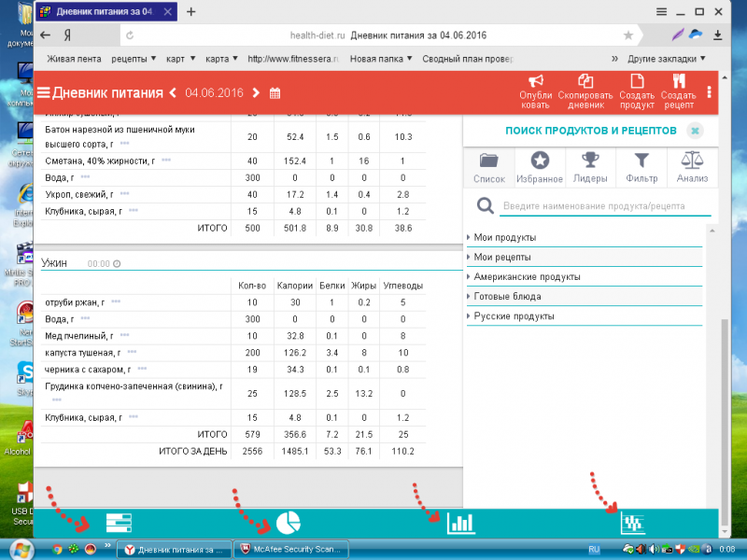
Task: Open the calendar date picker icon
Action: 275,92
